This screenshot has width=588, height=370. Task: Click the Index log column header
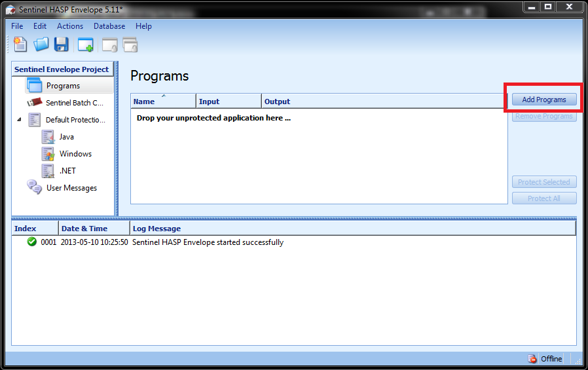pos(35,229)
